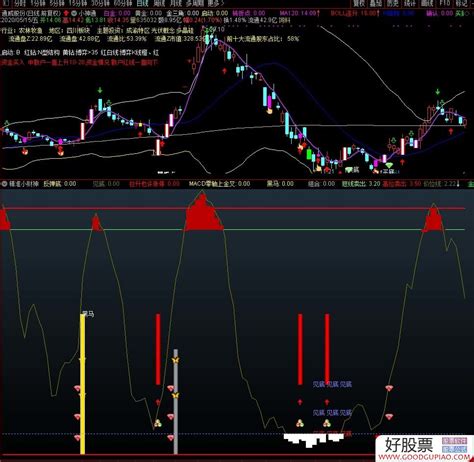Viewport: 474px width, 462px height.
Task: Click the round icon before 小神通
Action: point(74,14)
